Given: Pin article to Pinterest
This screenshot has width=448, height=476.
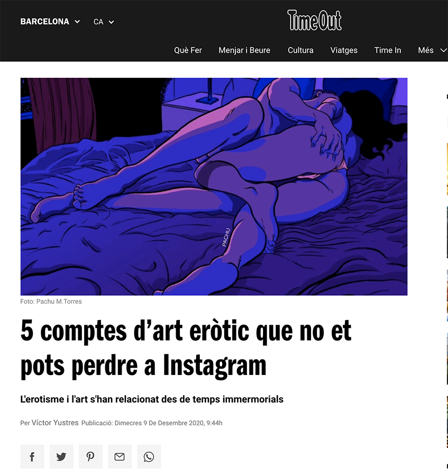Looking at the screenshot, I should (x=90, y=456).
